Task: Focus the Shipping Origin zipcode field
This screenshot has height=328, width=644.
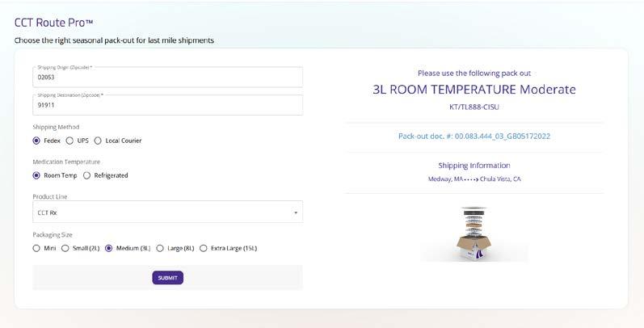Action: tap(167, 78)
